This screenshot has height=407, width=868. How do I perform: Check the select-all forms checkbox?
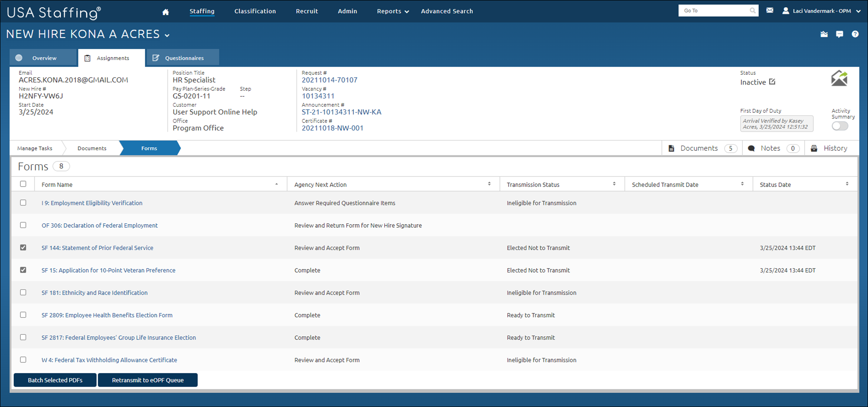[x=23, y=184]
